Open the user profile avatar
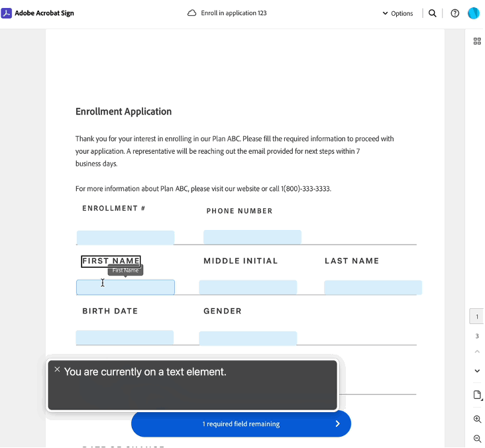The image size is (485, 448). click(473, 13)
